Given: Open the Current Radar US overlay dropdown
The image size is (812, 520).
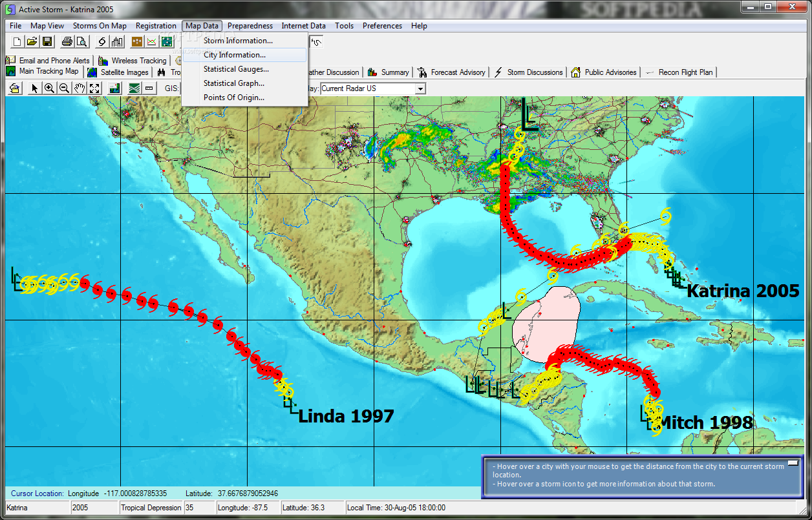Looking at the screenshot, I should click(420, 88).
